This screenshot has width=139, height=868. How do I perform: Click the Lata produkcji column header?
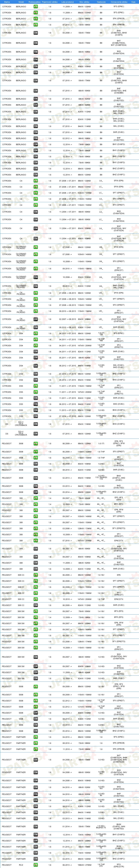(x=67, y=2)
